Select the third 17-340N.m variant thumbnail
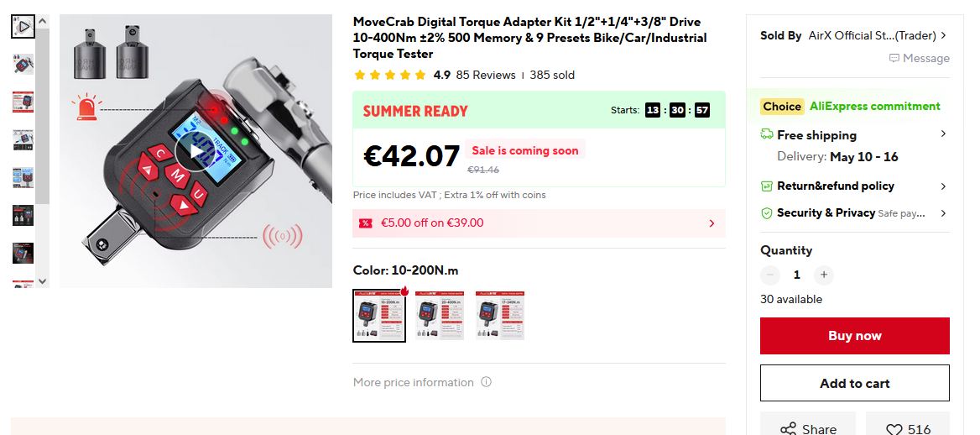Image resolution: width=980 pixels, height=435 pixels. tap(500, 316)
